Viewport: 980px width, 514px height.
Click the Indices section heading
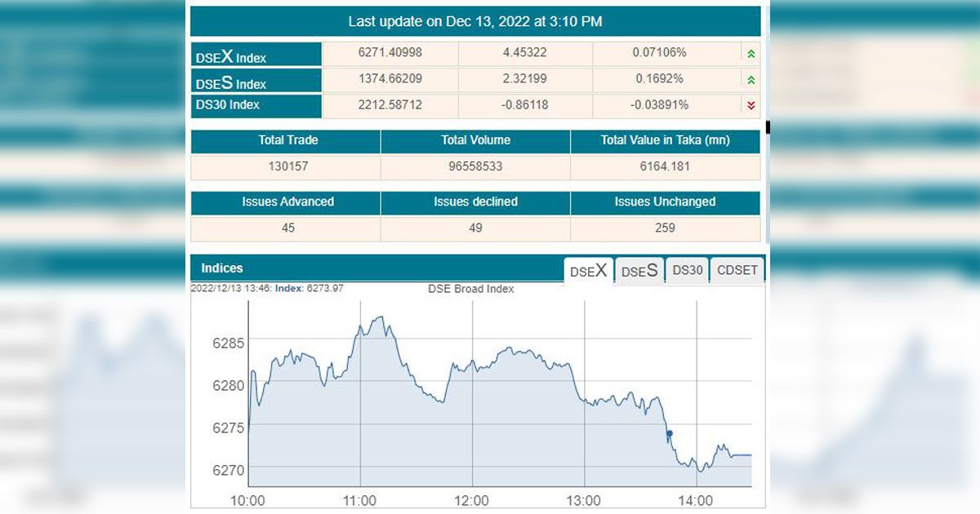click(222, 268)
